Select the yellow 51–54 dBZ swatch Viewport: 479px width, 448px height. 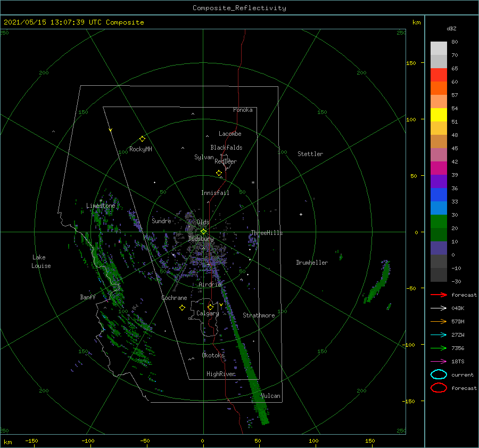439,115
